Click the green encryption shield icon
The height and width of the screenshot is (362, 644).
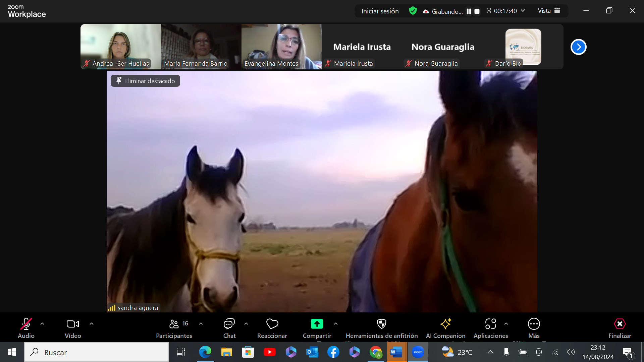413,11
